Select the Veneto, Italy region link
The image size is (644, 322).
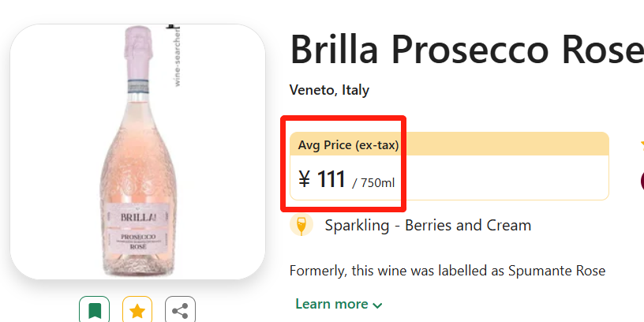(329, 90)
